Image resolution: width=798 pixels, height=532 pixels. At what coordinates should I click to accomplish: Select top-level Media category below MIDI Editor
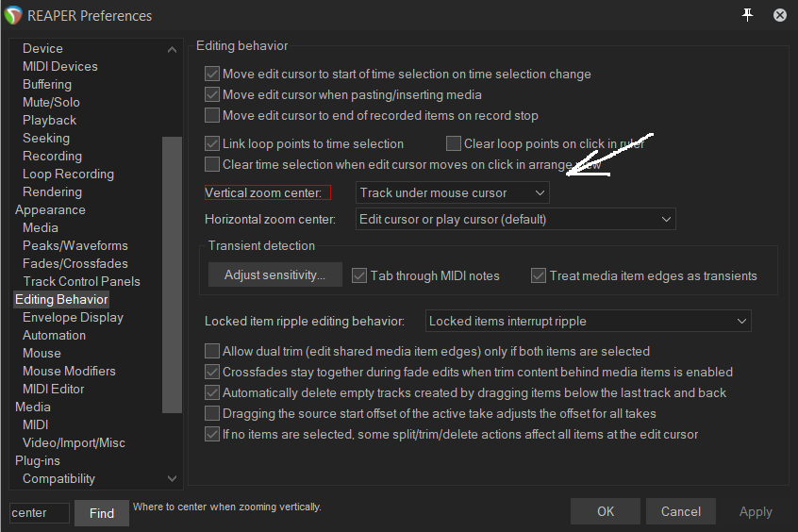pyautogui.click(x=33, y=407)
